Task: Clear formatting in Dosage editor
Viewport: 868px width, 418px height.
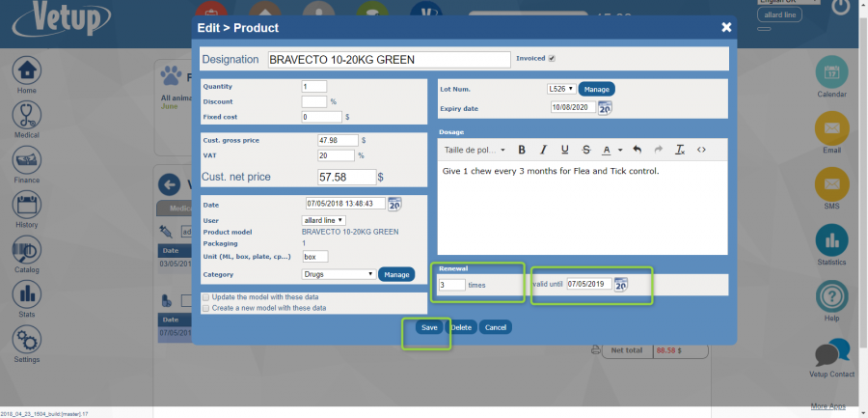Action: pyautogui.click(x=680, y=150)
